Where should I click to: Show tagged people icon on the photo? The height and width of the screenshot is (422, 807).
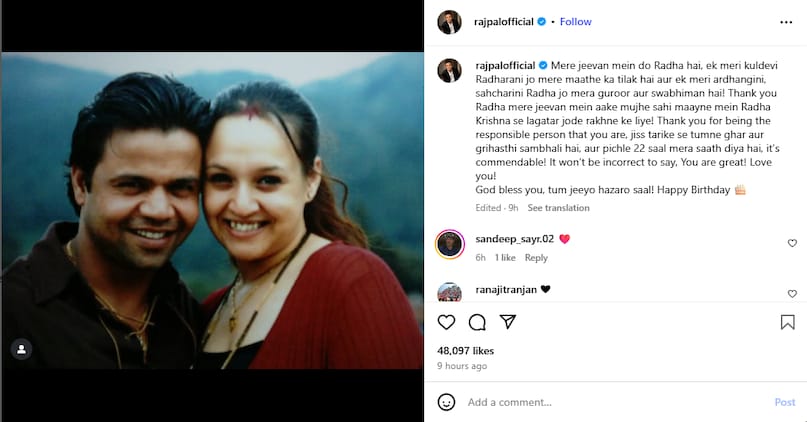pyautogui.click(x=20, y=349)
